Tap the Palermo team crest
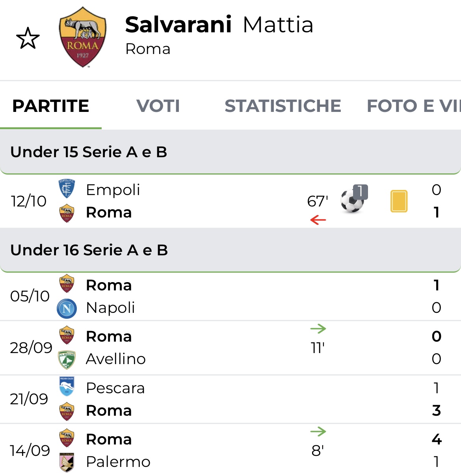 67,462
